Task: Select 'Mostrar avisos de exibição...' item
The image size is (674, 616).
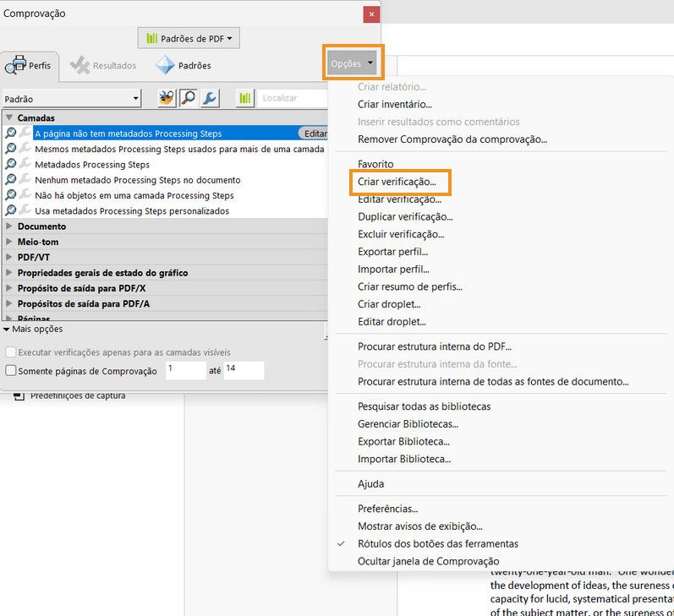Action: (420, 526)
